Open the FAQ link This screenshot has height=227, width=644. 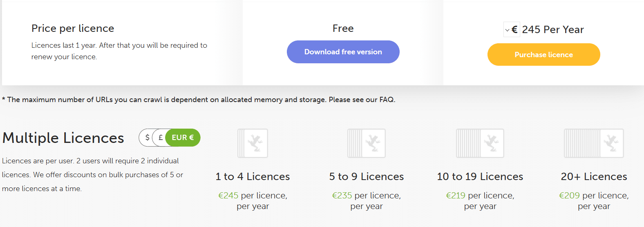386,100
